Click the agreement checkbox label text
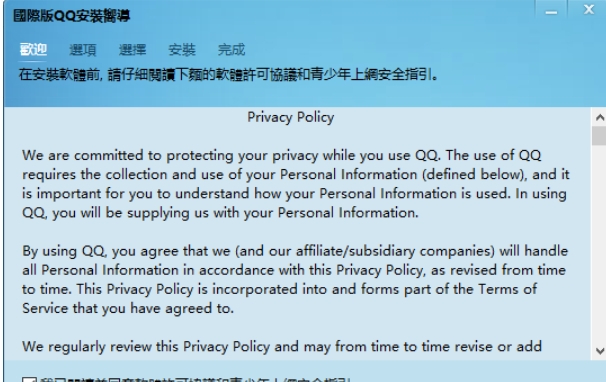606x382 pixels. [x=195, y=380]
